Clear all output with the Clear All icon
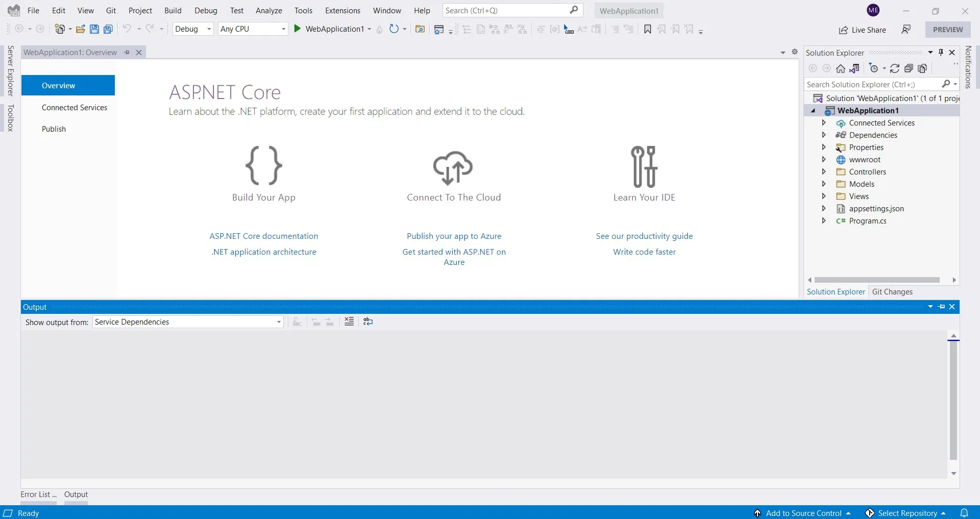 click(x=349, y=322)
